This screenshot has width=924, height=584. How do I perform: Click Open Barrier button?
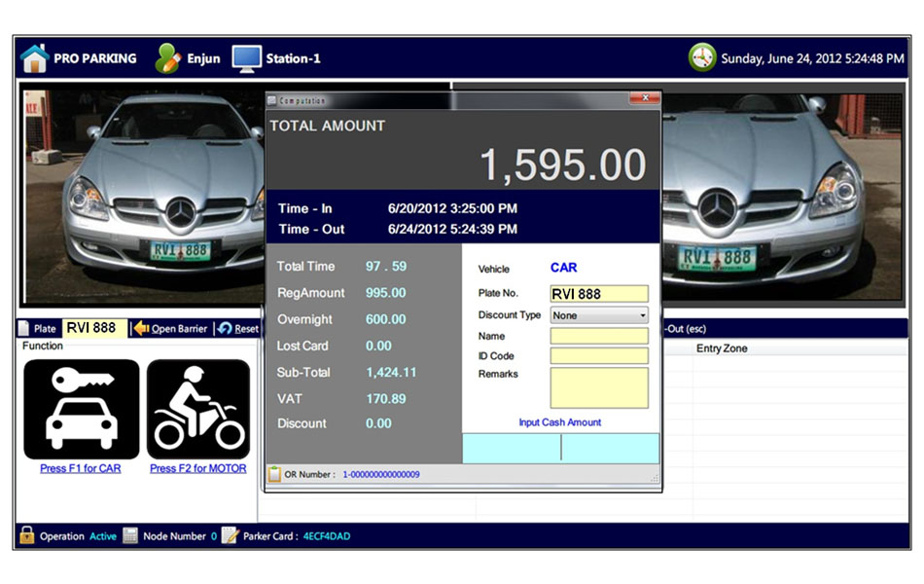(171, 329)
